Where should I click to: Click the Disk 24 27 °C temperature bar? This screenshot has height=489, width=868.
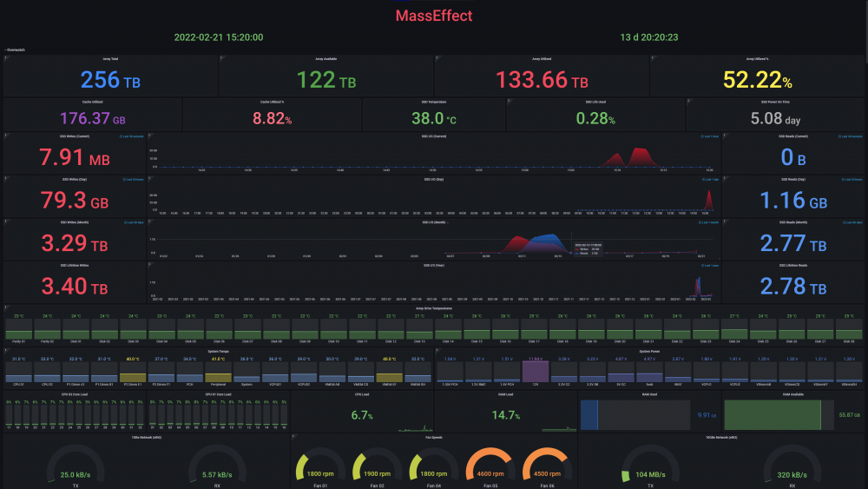point(734,328)
